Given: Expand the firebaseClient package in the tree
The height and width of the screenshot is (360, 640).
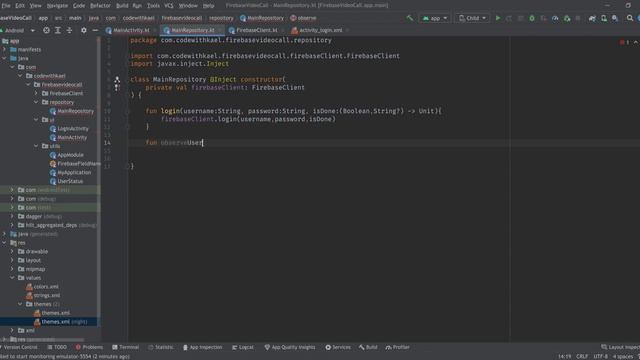Looking at the screenshot, I should tap(36, 93).
